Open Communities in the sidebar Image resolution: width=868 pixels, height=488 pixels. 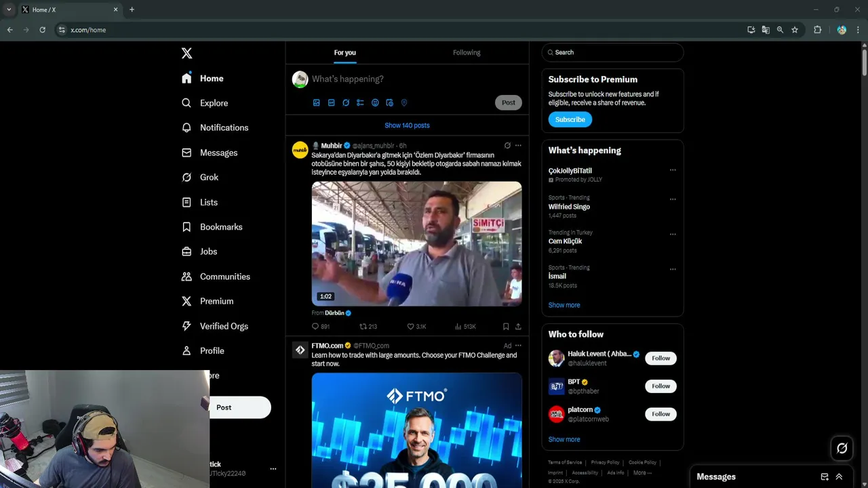coord(216,277)
